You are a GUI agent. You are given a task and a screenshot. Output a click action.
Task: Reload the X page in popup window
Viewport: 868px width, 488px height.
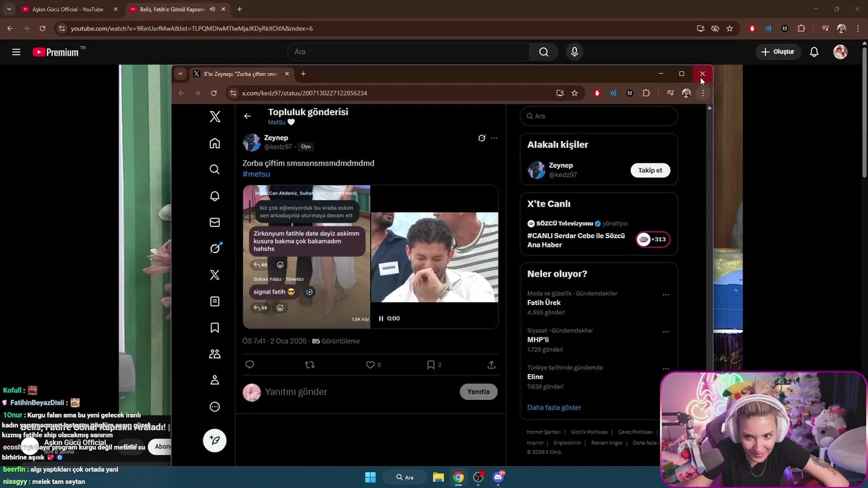(x=214, y=93)
